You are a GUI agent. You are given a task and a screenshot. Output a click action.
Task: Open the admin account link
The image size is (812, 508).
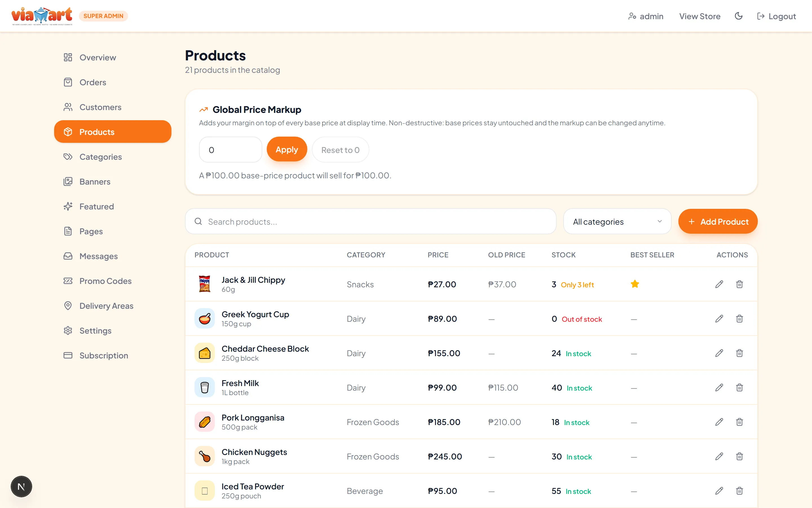pos(646,16)
